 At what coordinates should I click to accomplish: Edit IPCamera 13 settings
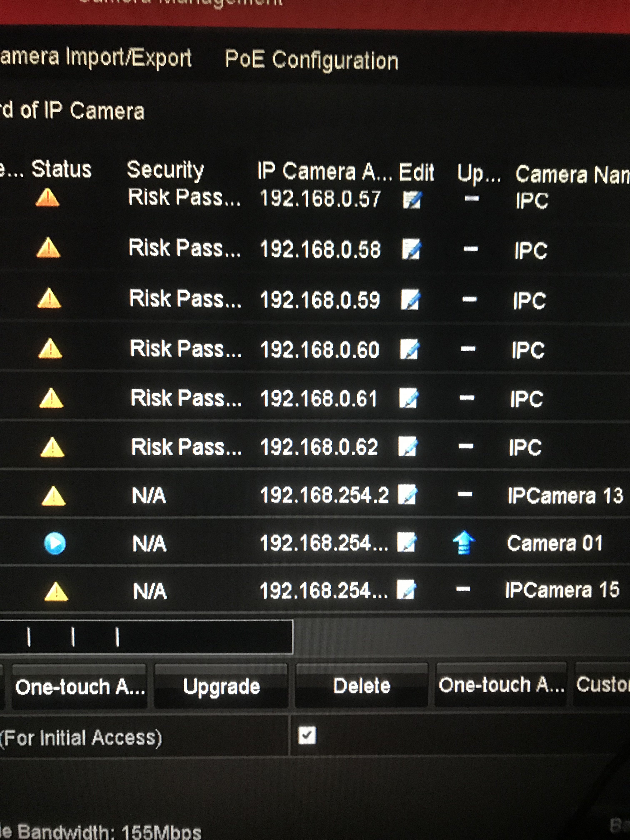407,494
